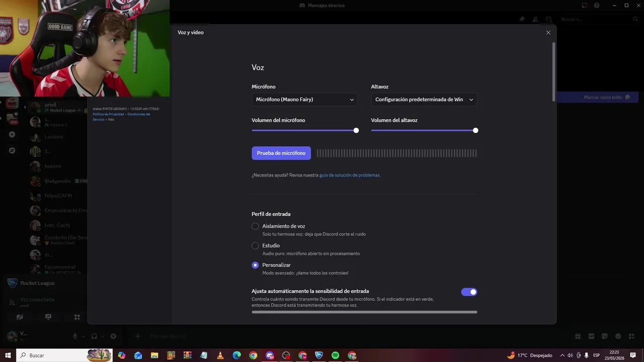Click the search magnifier icon in Discord
This screenshot has height=362, width=644.
click(x=635, y=19)
